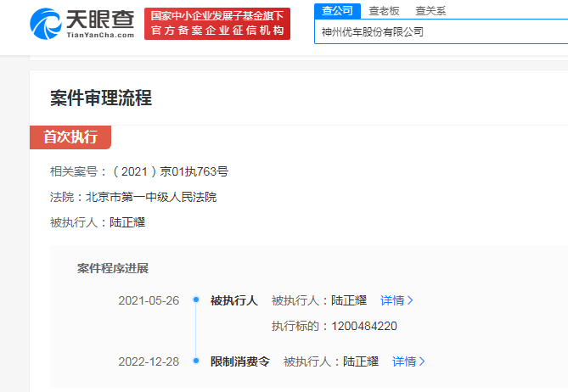Click the red 首次执行 tag
This screenshot has height=392, width=568.
click(x=70, y=137)
